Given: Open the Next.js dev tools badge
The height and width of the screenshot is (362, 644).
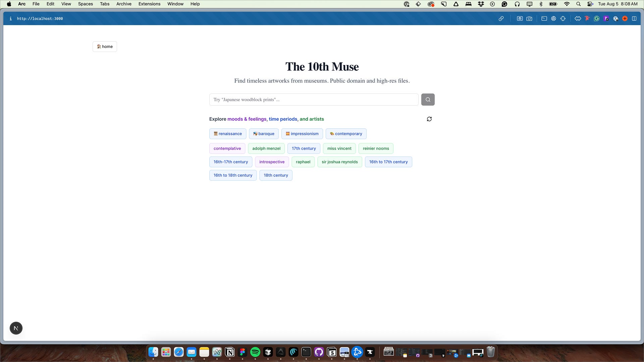Looking at the screenshot, I should [16, 328].
